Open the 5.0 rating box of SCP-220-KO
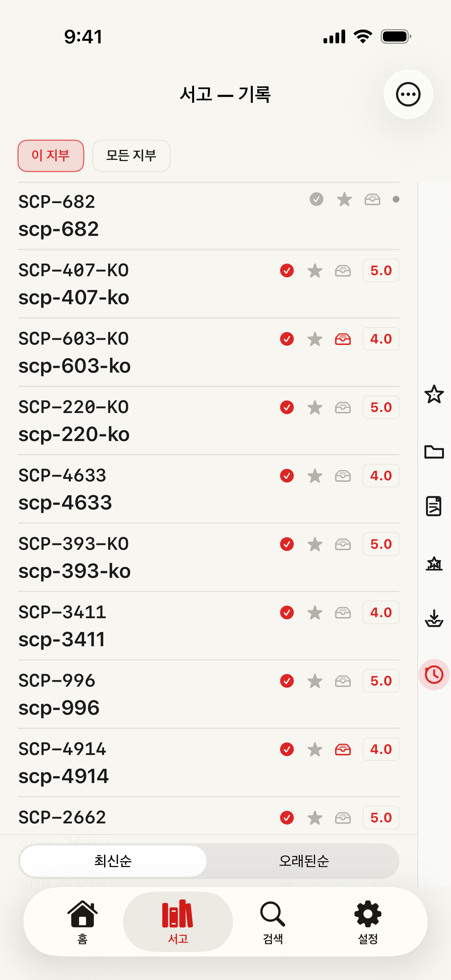 point(381,407)
